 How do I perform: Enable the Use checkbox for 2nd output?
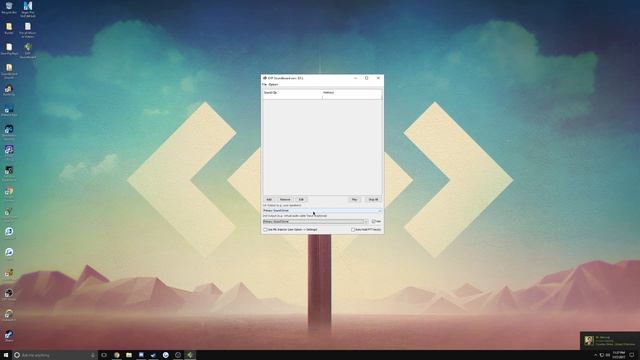(x=373, y=221)
